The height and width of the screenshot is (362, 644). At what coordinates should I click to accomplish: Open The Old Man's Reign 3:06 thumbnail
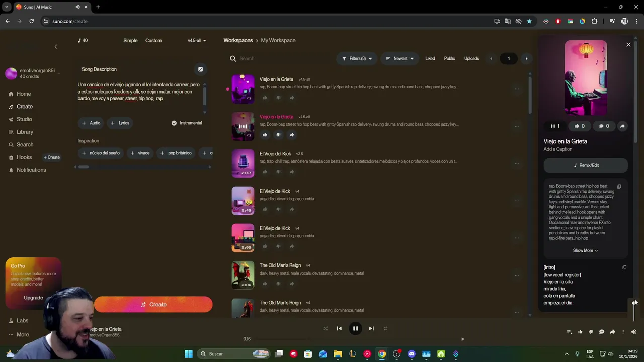pyautogui.click(x=243, y=275)
